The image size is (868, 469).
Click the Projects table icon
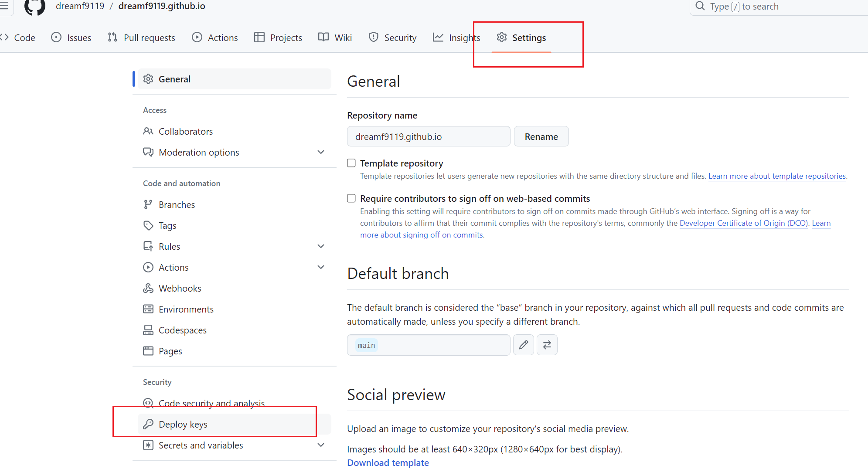(259, 37)
